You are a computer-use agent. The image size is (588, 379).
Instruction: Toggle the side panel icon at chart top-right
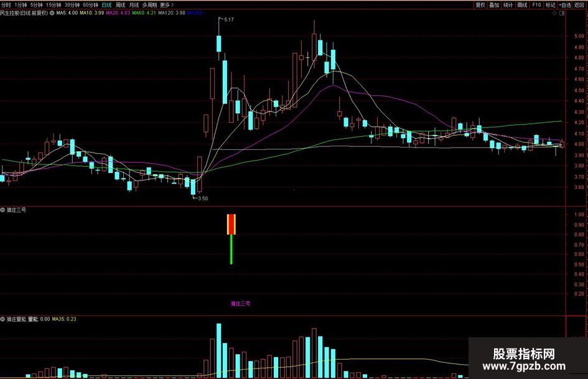[562, 13]
